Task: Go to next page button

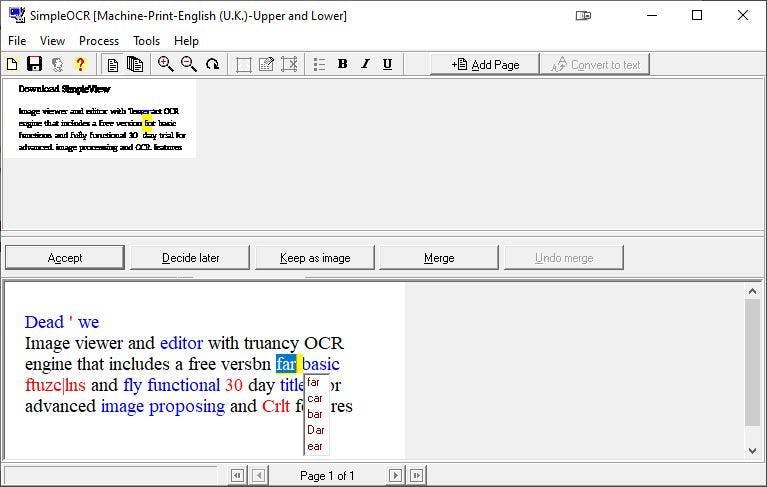Action: [395, 475]
